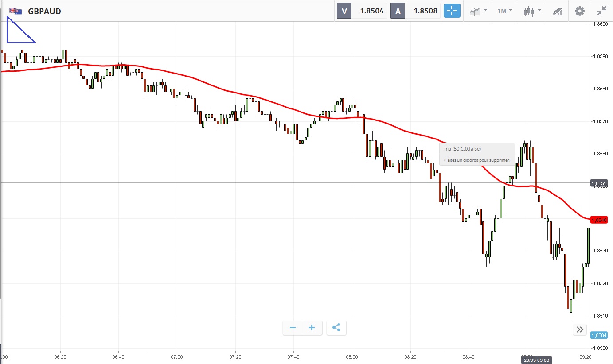Screen dimensions: 613x364
Task: Toggle the crosshair cursor button
Action: pyautogui.click(x=452, y=11)
